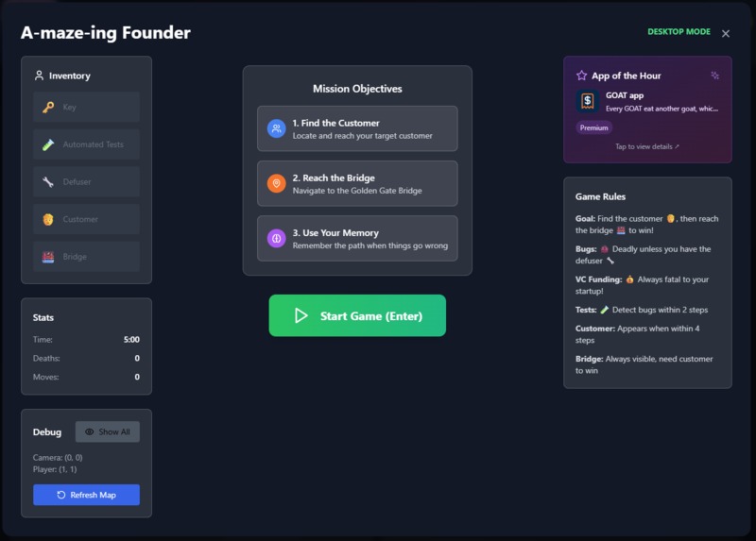Image resolution: width=756 pixels, height=541 pixels.
Task: Select the Defuser inventory slot
Action: pyautogui.click(x=86, y=181)
